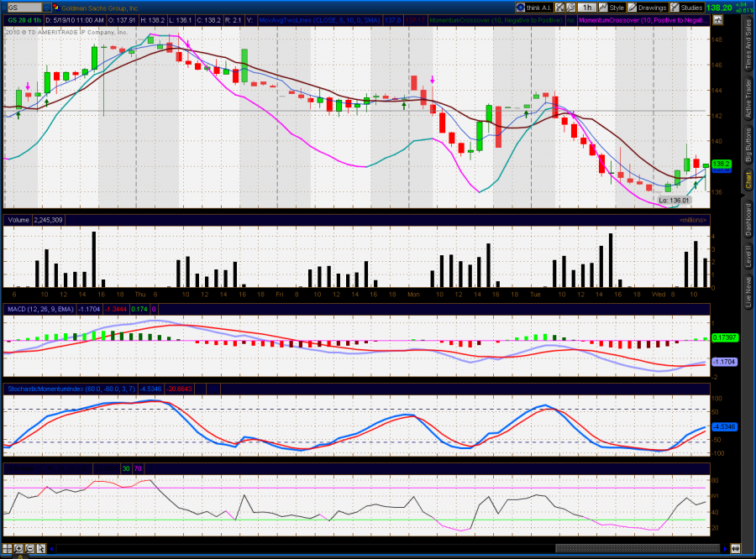The height and width of the screenshot is (559, 756).
Task: Open the 1h timeframe selector
Action: [587, 8]
